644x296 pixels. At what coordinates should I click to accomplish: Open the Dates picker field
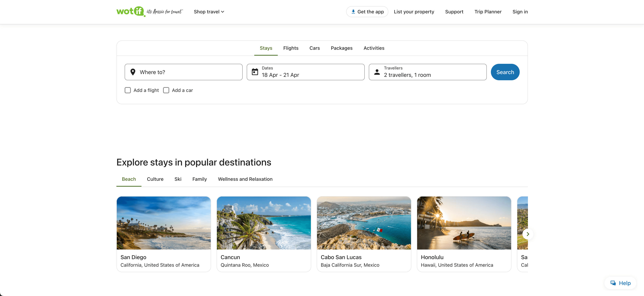(306, 72)
